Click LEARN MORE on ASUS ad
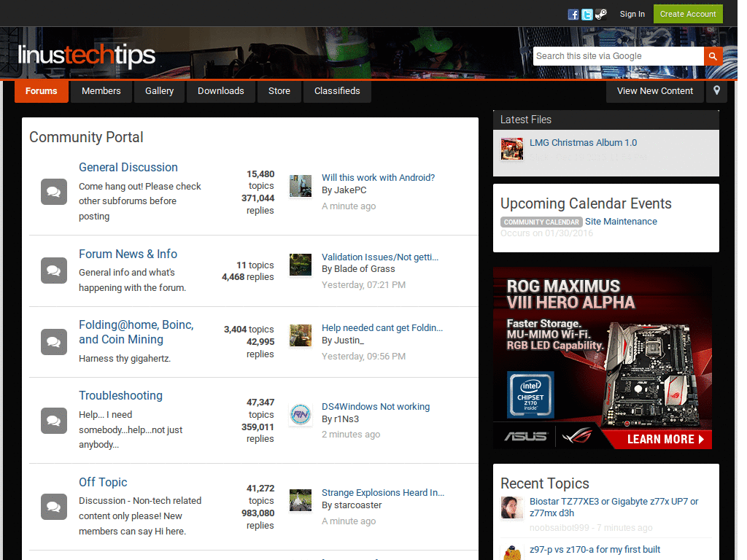 (x=665, y=440)
